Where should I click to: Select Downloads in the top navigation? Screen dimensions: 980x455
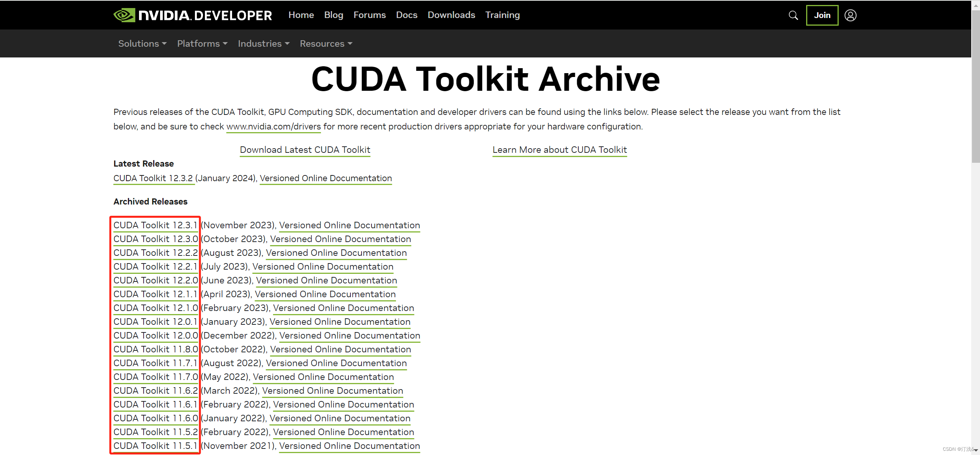tap(451, 15)
